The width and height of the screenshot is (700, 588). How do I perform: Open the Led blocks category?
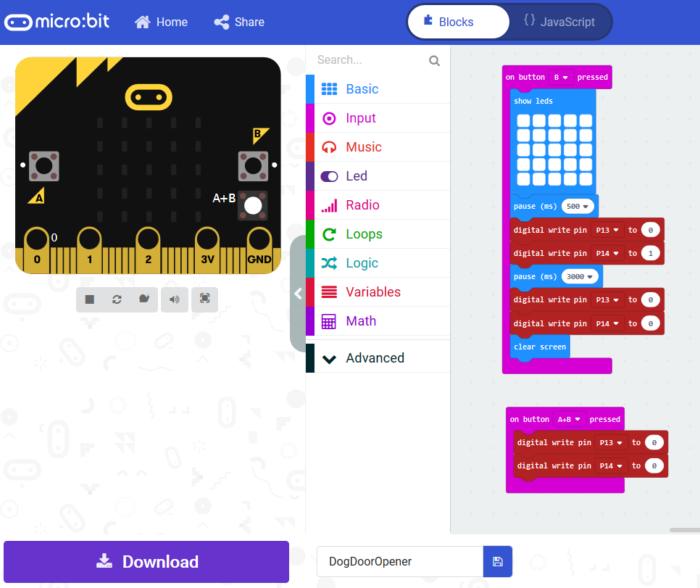(x=378, y=176)
